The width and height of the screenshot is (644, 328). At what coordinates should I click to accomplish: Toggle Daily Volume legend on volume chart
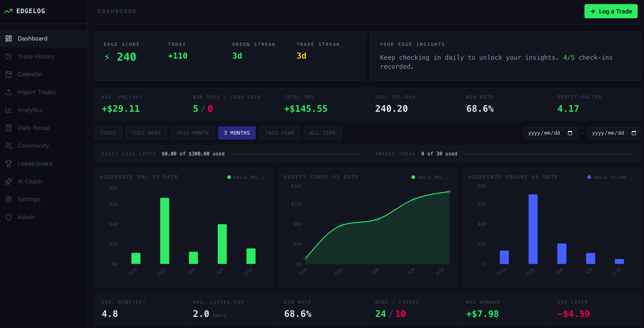[607, 177]
